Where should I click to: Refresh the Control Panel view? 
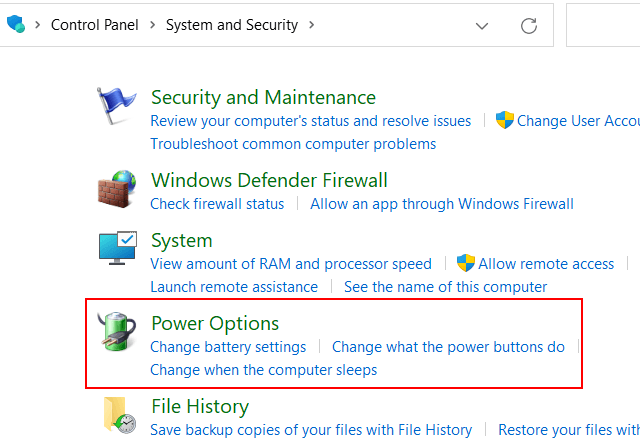click(529, 26)
